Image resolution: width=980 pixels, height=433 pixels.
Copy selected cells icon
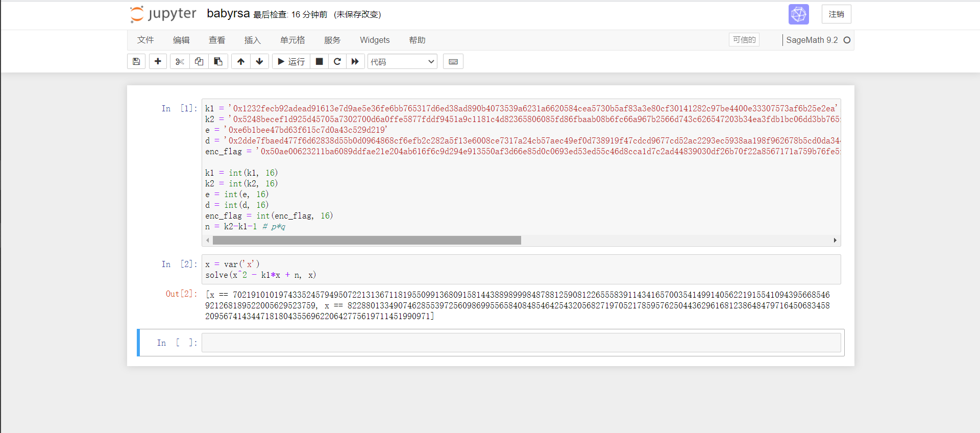199,62
